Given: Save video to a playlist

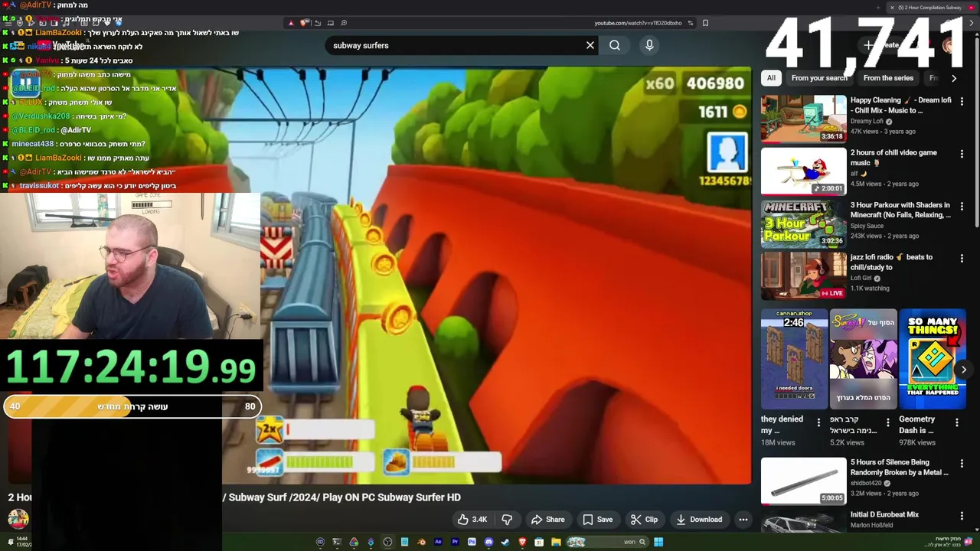Looking at the screenshot, I should pos(597,520).
